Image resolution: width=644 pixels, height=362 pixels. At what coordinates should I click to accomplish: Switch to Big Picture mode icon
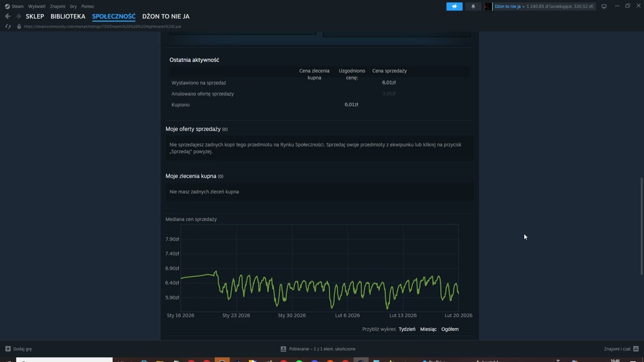tap(604, 7)
